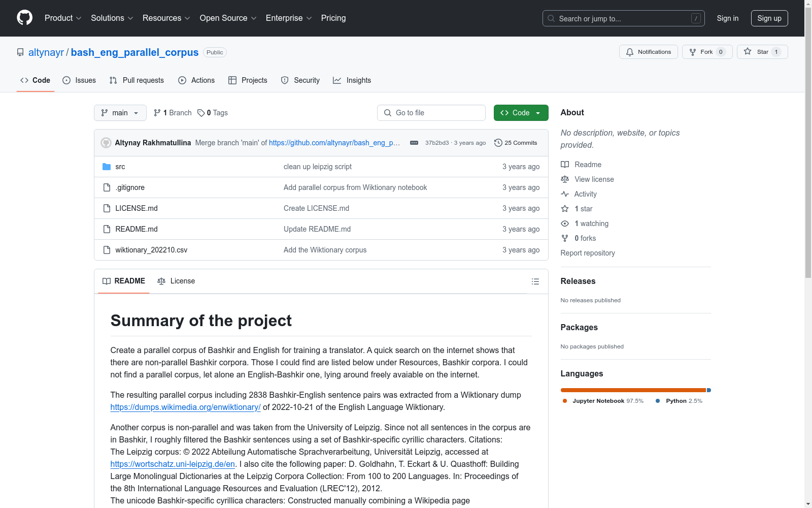The image size is (812, 508).
Task: View the 25 Commits history
Action: (516, 143)
